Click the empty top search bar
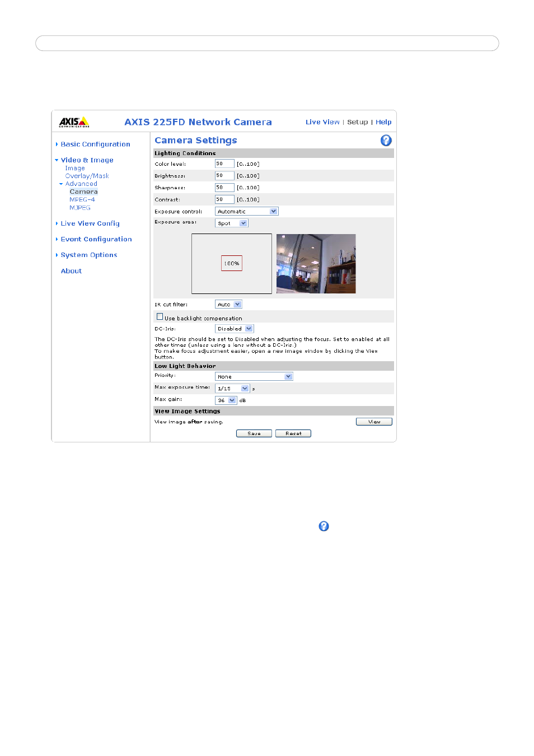The image size is (534, 756). (267, 43)
